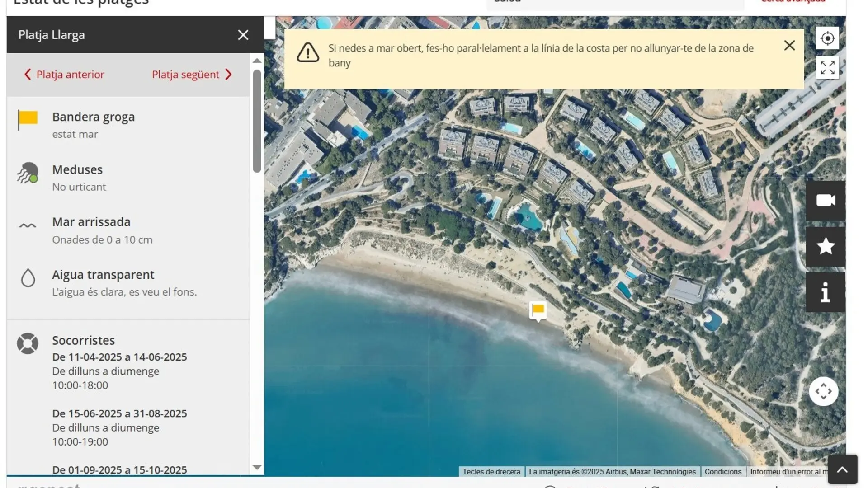
Task: Toggle fullscreen map view
Action: (827, 68)
